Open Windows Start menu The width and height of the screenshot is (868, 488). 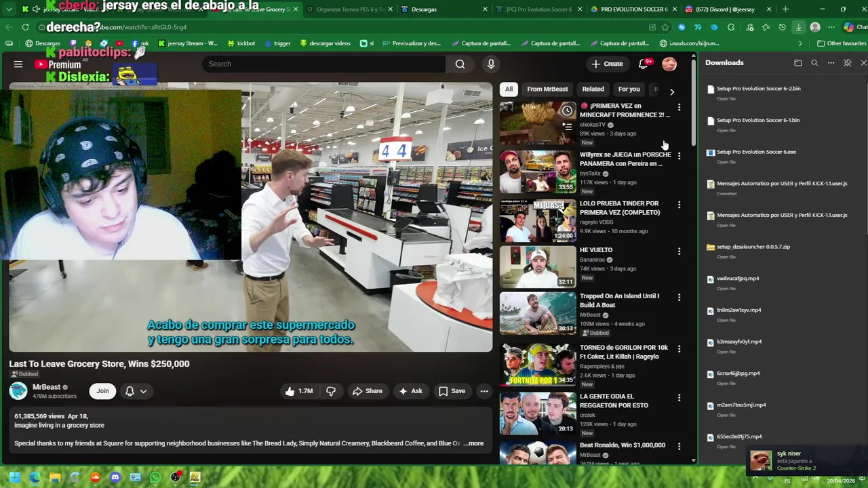click(x=14, y=477)
